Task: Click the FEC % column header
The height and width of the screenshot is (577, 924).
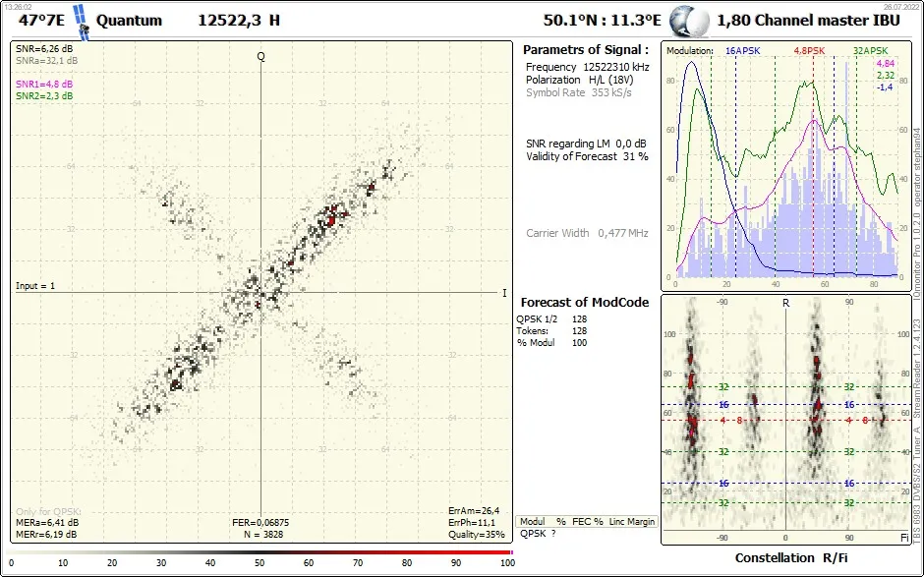Action: 587,522
